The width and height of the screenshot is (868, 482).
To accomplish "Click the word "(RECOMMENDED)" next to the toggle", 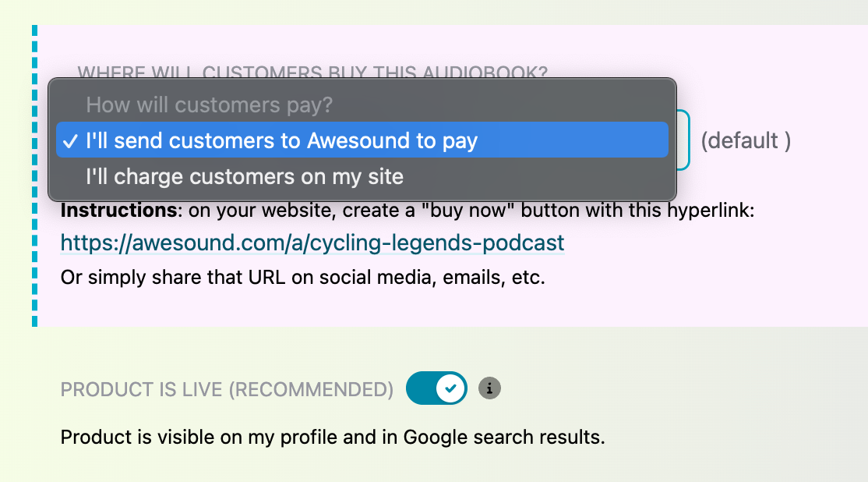I will click(311, 389).
